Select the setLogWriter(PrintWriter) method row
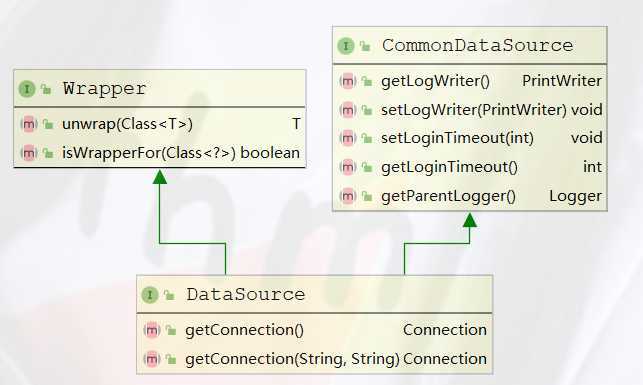The width and height of the screenshot is (643, 385). (x=470, y=110)
